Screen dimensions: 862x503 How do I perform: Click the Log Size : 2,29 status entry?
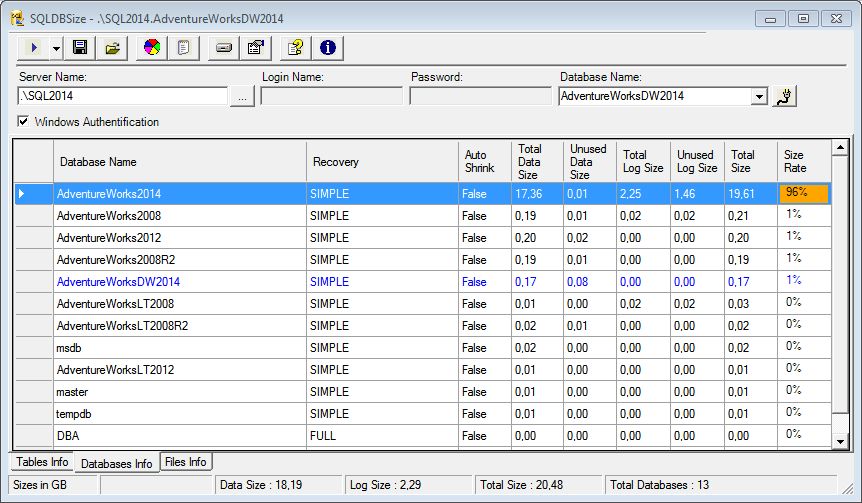click(x=409, y=485)
